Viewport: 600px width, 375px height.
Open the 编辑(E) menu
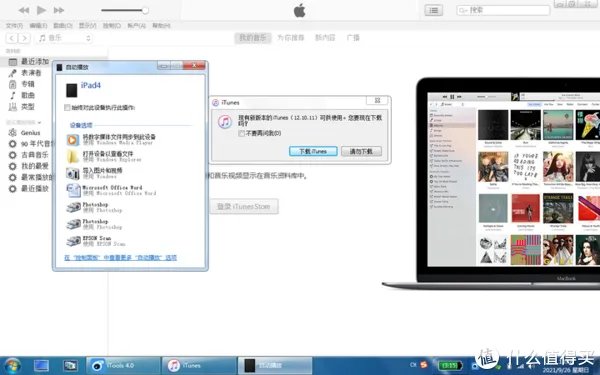tap(38, 26)
